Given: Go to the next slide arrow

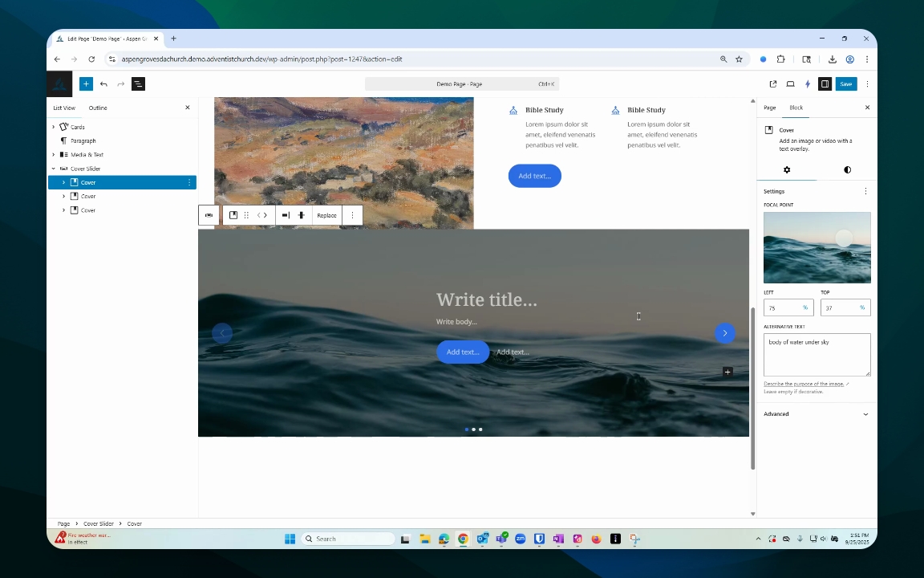Looking at the screenshot, I should [x=724, y=333].
